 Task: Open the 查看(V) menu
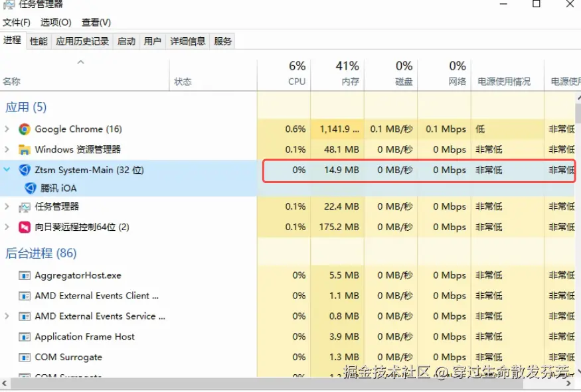[96, 23]
